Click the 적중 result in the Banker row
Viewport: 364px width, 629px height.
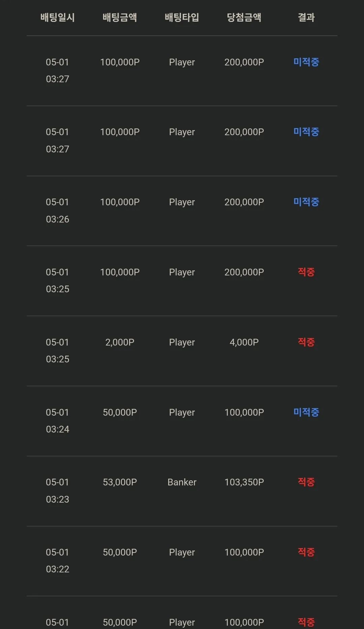coord(306,482)
